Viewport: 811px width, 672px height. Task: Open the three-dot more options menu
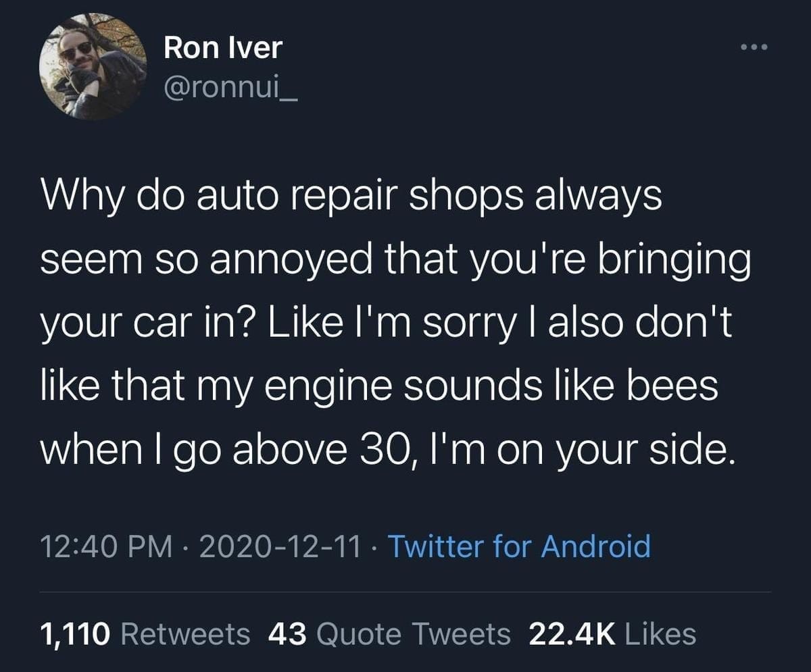pos(754,47)
